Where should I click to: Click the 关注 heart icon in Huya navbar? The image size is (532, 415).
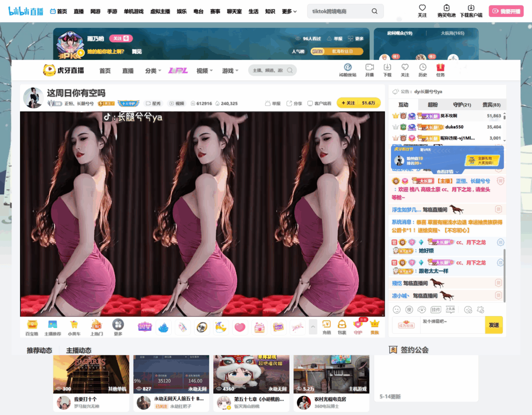coord(405,70)
